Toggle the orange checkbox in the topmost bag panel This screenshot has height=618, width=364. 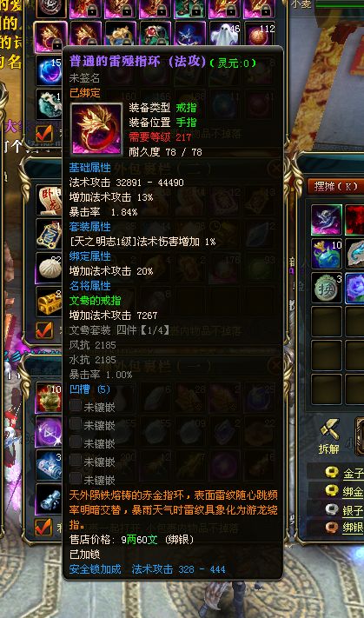(44, 134)
